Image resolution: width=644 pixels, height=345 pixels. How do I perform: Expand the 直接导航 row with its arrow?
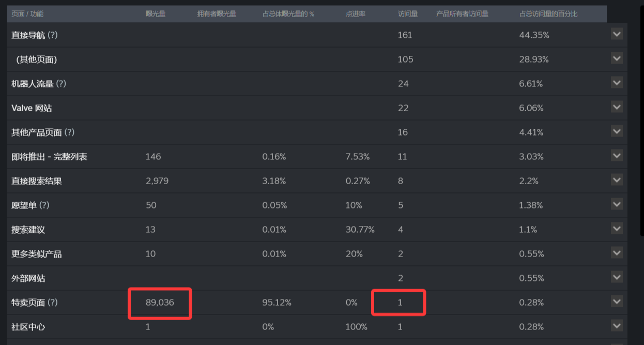pos(617,35)
